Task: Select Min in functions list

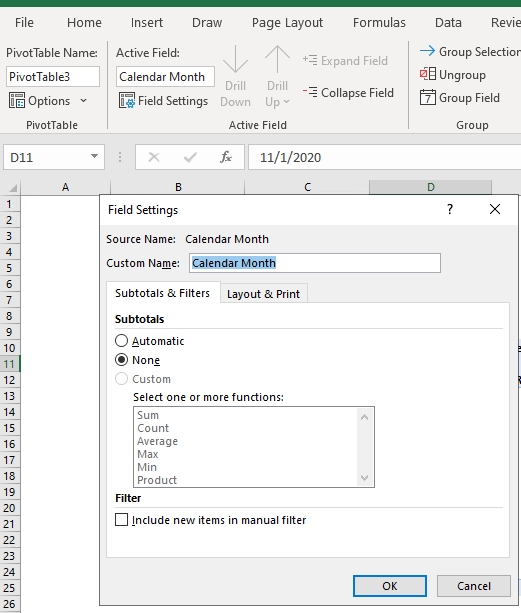Action: coord(147,467)
